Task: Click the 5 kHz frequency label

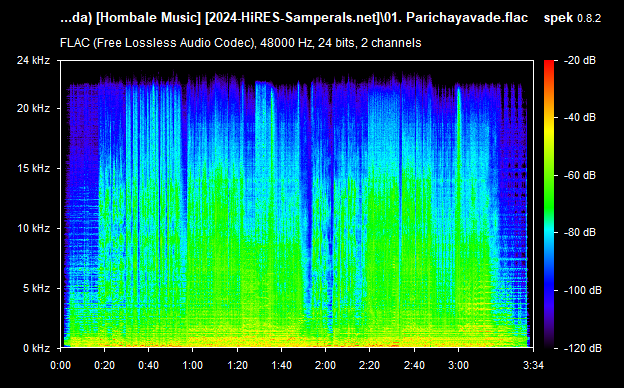Action: click(37, 288)
